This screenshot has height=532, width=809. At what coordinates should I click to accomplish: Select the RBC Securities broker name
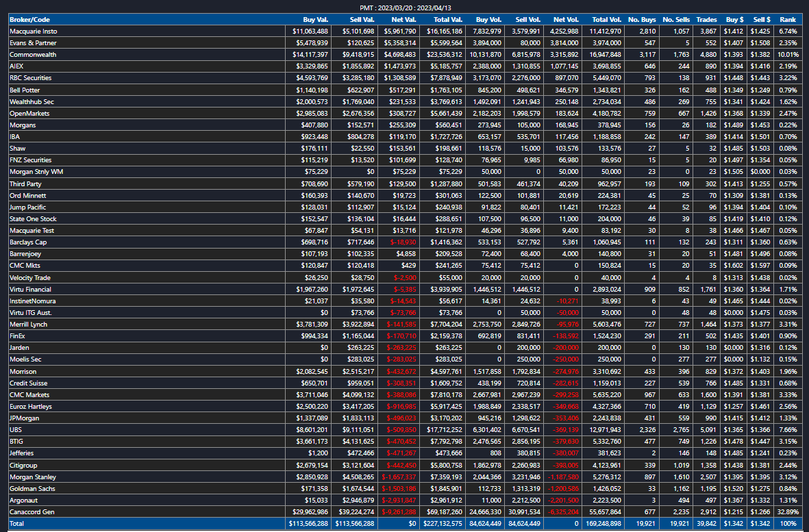[30, 78]
